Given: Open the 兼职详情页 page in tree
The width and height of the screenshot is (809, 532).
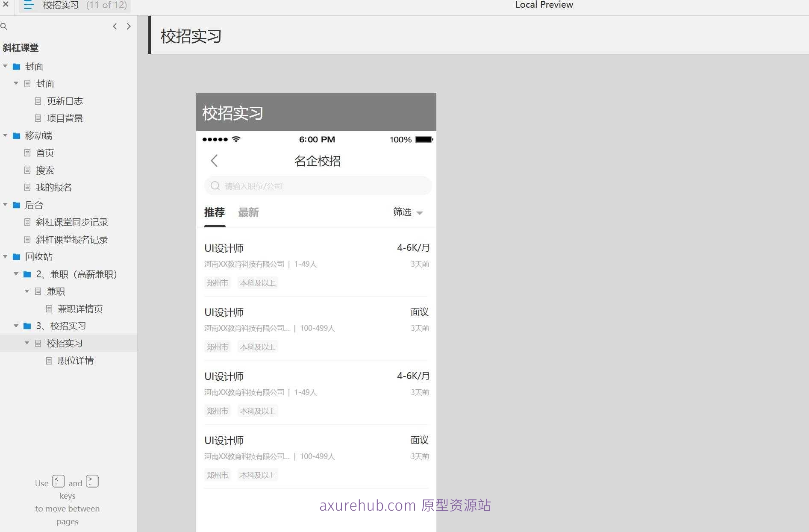Looking at the screenshot, I should 80,309.
